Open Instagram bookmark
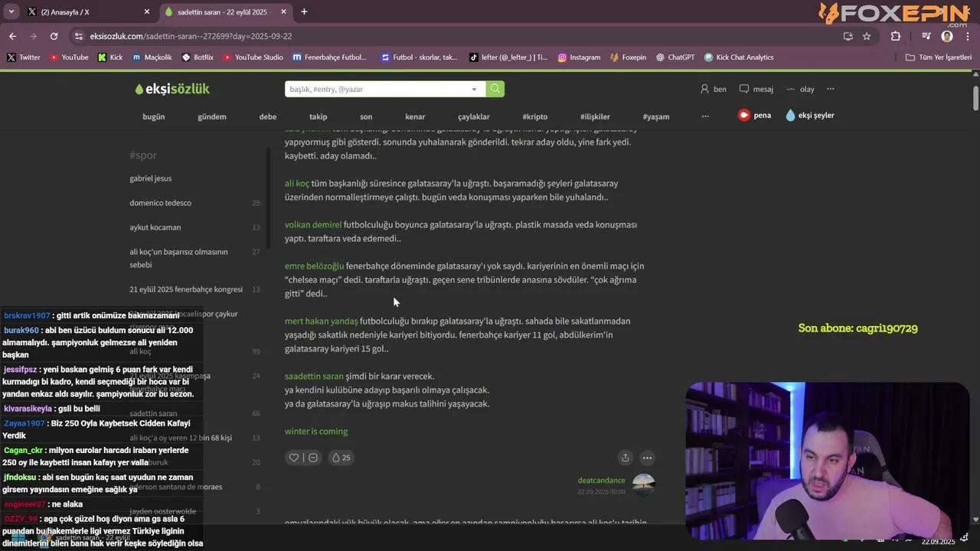980x551 pixels. pos(579,57)
